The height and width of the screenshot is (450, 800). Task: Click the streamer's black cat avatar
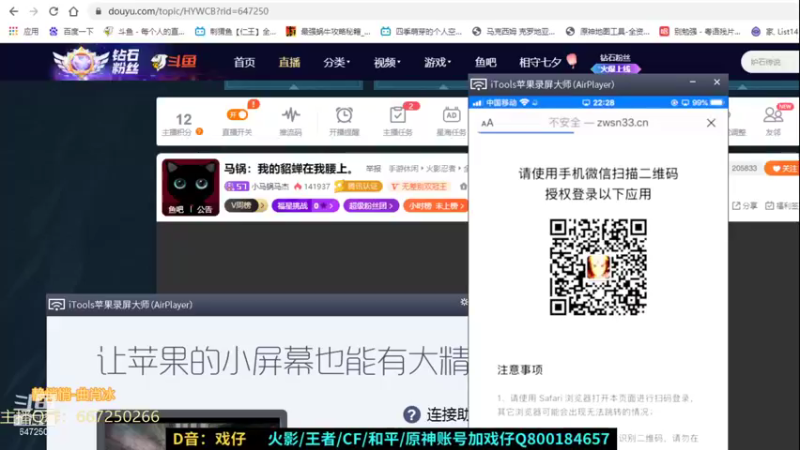point(190,187)
